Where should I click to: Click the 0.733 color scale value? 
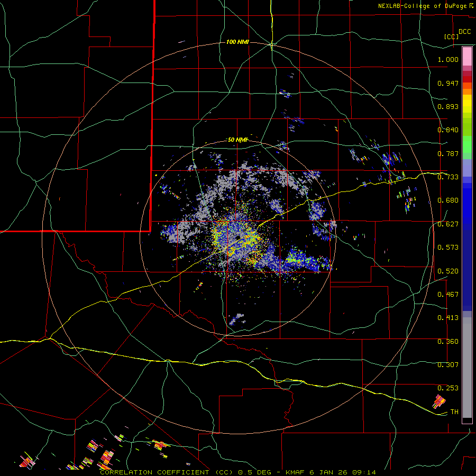[x=448, y=177]
